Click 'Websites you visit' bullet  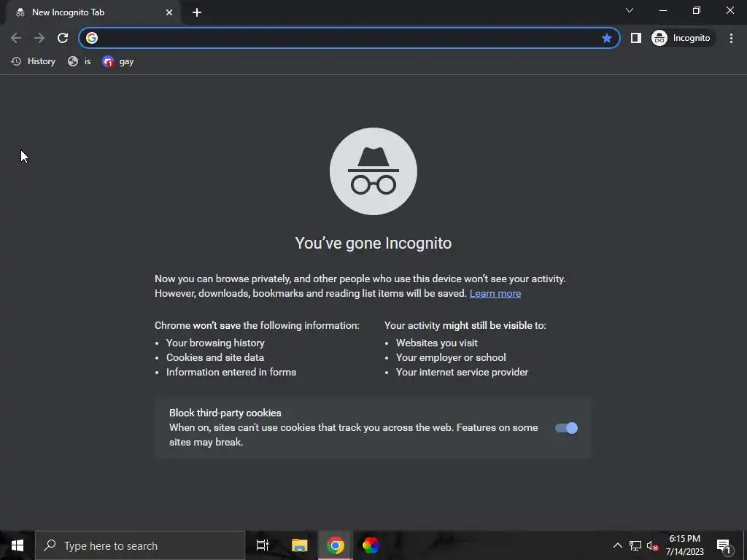click(437, 343)
